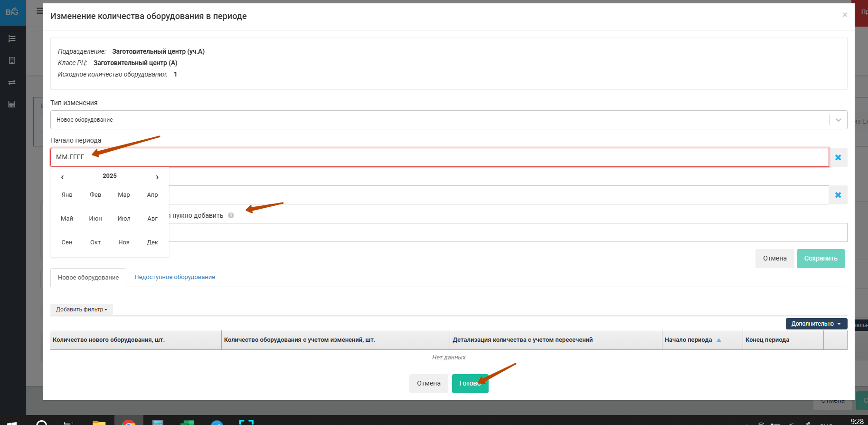This screenshot has height=425, width=868.
Task: Expand the 'Дополнительно' menu
Action: coord(816,324)
